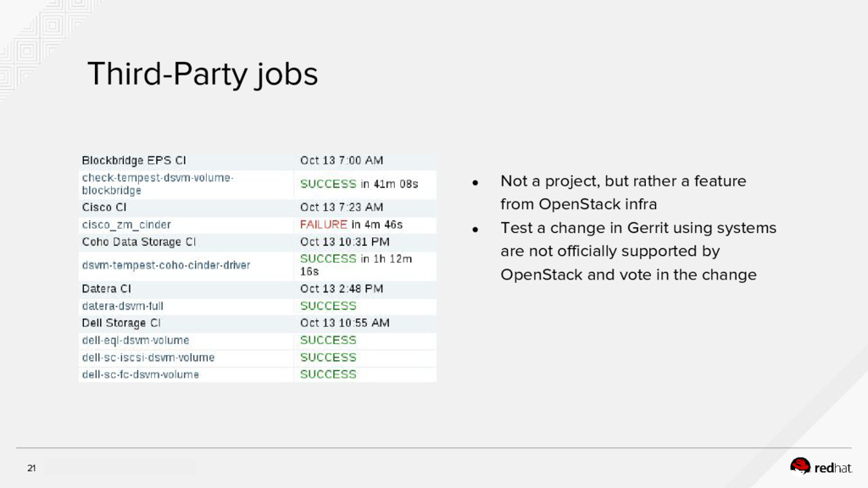The width and height of the screenshot is (868, 488).
Task: Open the dell-eql-dsvm-volume job link
Action: pyautogui.click(x=136, y=341)
